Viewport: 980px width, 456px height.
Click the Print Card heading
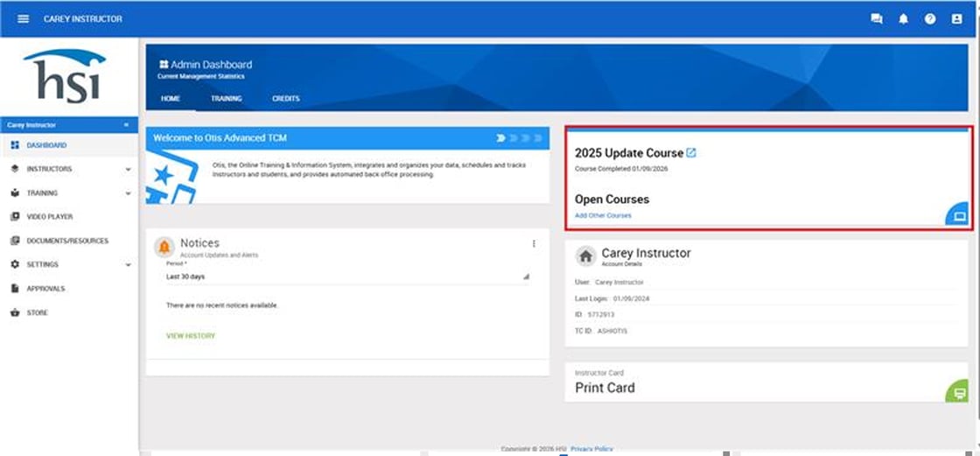pos(605,388)
